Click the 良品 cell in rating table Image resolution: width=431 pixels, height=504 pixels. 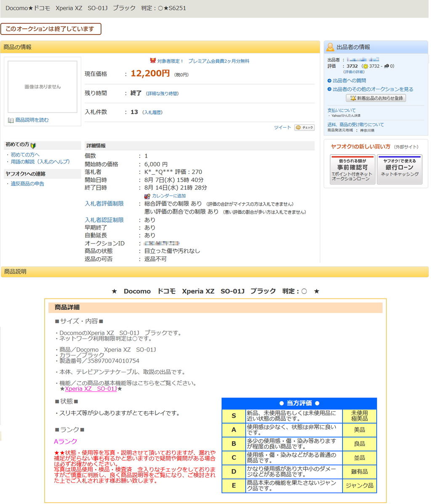[359, 444]
